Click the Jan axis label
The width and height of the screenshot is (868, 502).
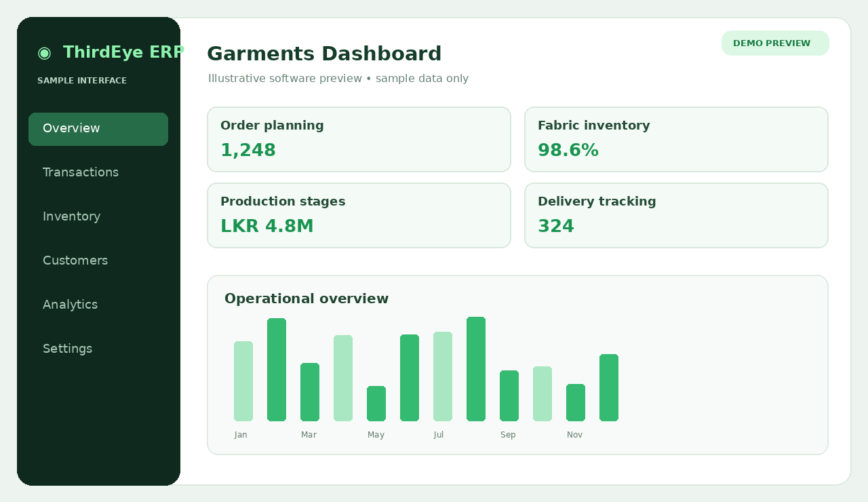click(241, 435)
